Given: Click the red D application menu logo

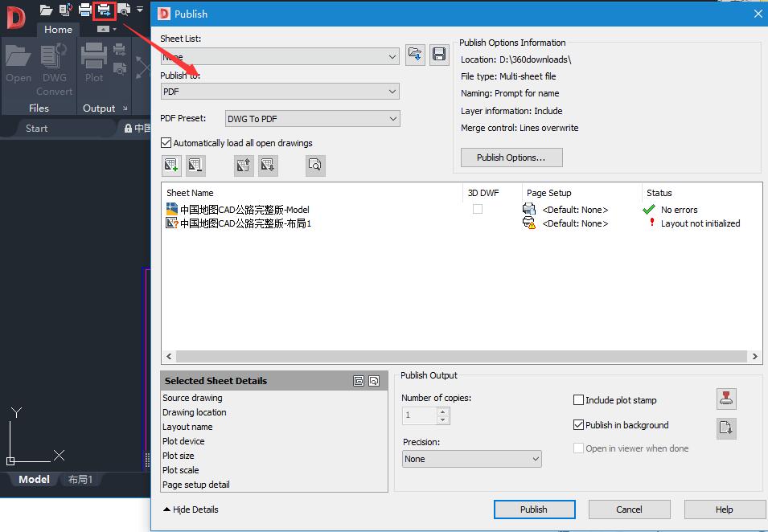Looking at the screenshot, I should pos(15,17).
